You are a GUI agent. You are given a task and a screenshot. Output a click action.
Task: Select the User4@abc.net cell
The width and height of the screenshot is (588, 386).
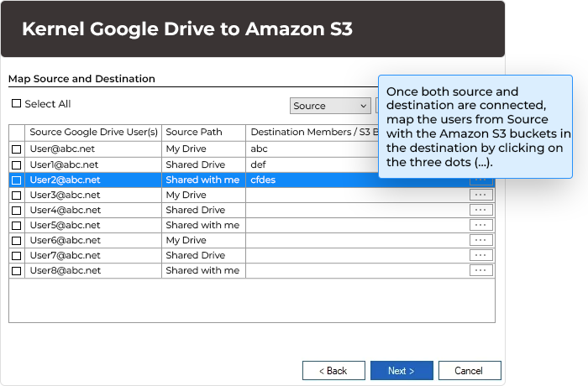[x=93, y=211]
